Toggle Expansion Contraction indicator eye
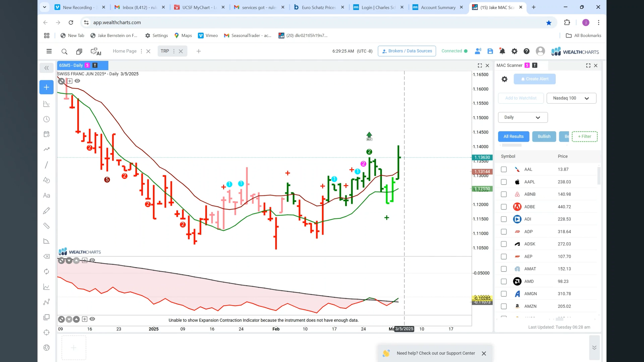 coord(92,319)
